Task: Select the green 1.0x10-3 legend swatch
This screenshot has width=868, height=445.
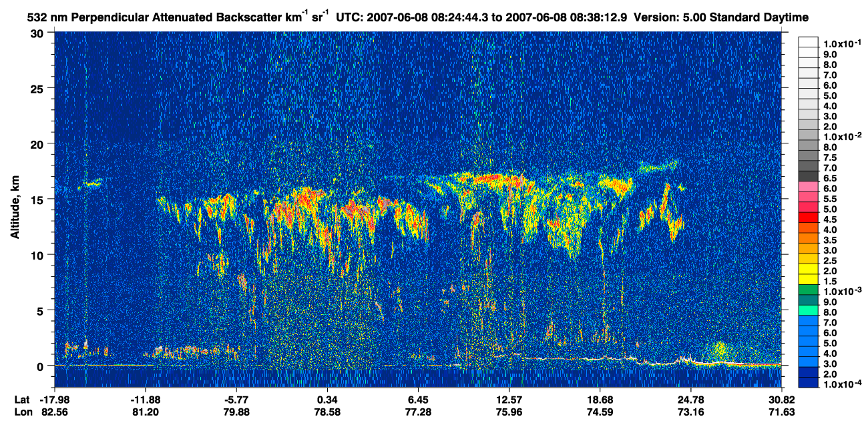Action: click(x=808, y=290)
